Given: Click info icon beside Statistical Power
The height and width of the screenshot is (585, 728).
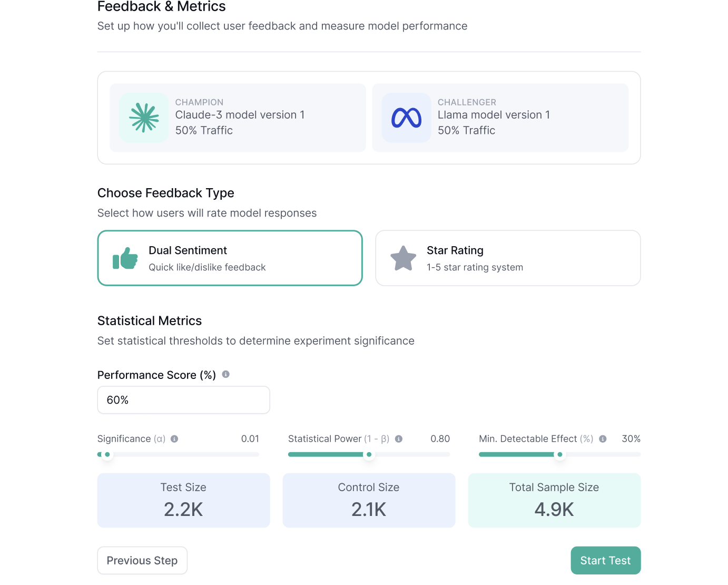Looking at the screenshot, I should pyautogui.click(x=399, y=439).
